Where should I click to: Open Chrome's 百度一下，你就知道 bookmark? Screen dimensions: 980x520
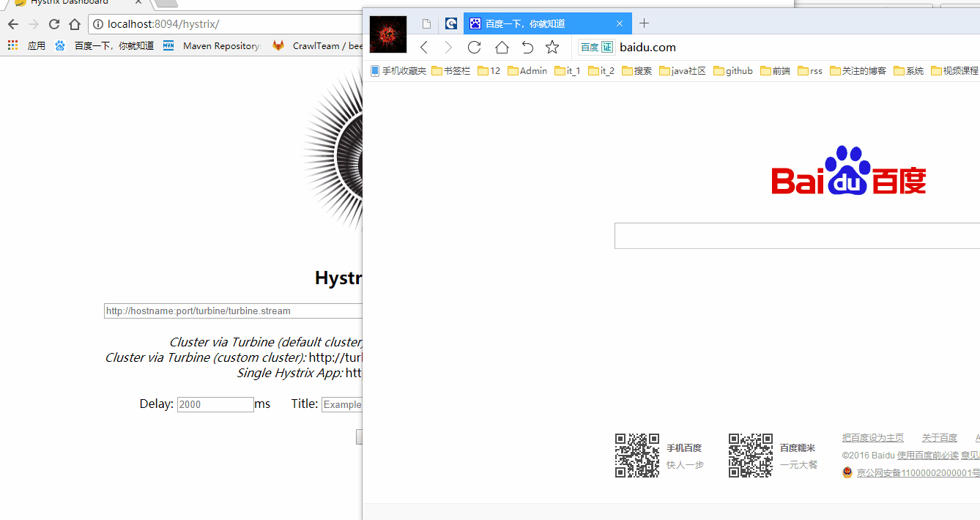coord(104,45)
